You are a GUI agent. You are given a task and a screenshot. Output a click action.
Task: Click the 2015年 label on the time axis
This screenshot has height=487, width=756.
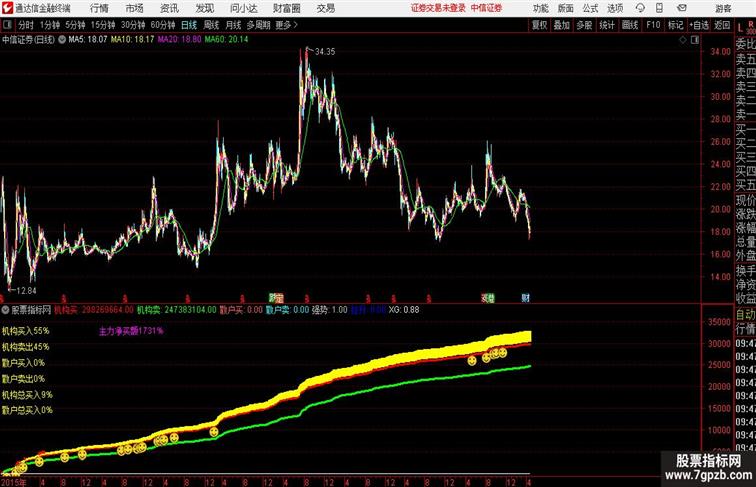14,482
